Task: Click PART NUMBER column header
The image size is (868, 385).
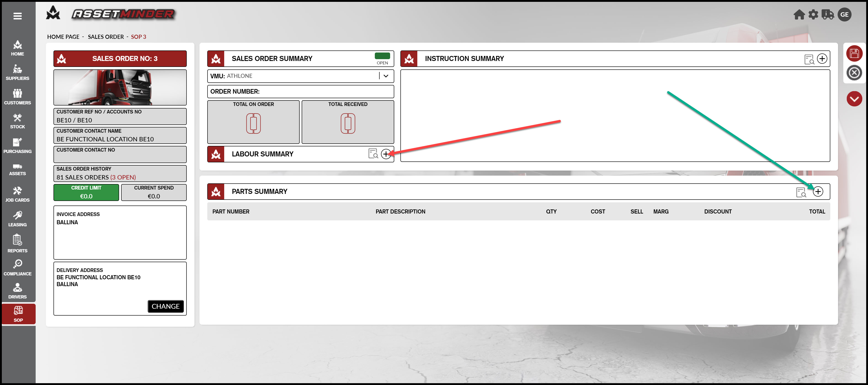Action: coord(231,212)
